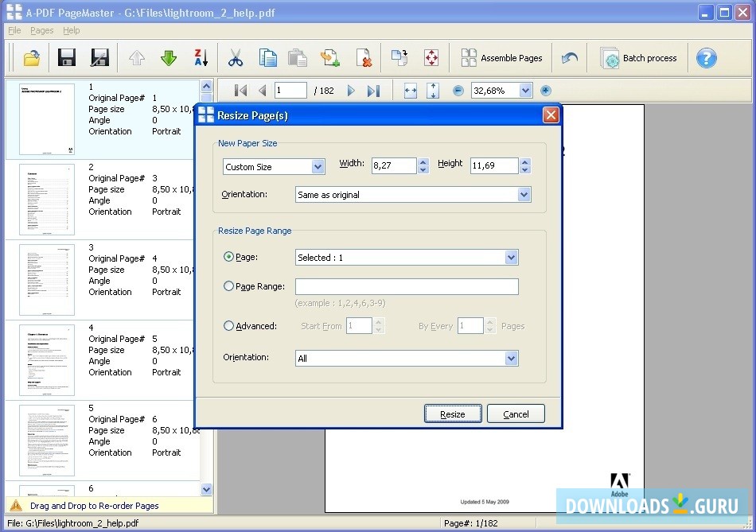Copy pages using the copy icon
The width and height of the screenshot is (756, 532).
click(x=267, y=57)
